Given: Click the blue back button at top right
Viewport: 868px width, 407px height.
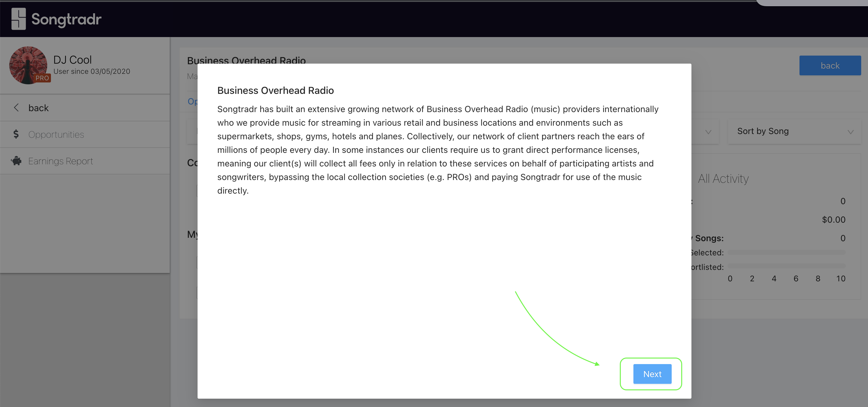Looking at the screenshot, I should (830, 65).
